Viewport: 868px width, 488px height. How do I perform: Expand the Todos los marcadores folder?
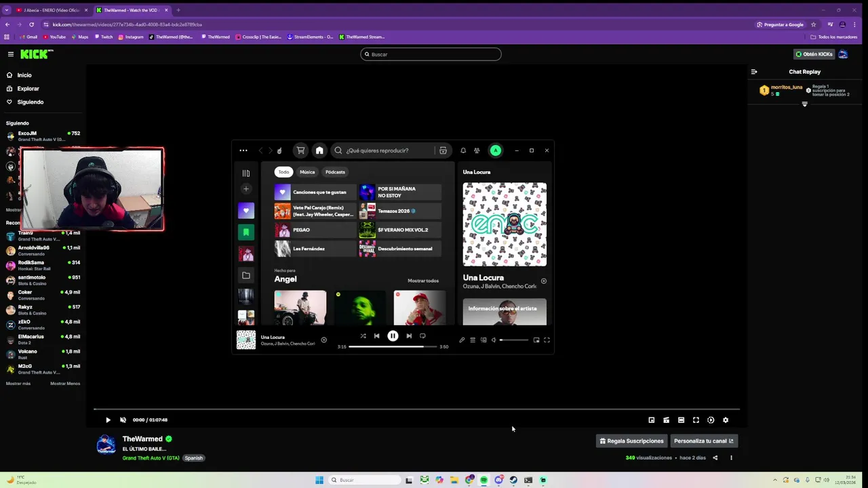click(x=833, y=37)
